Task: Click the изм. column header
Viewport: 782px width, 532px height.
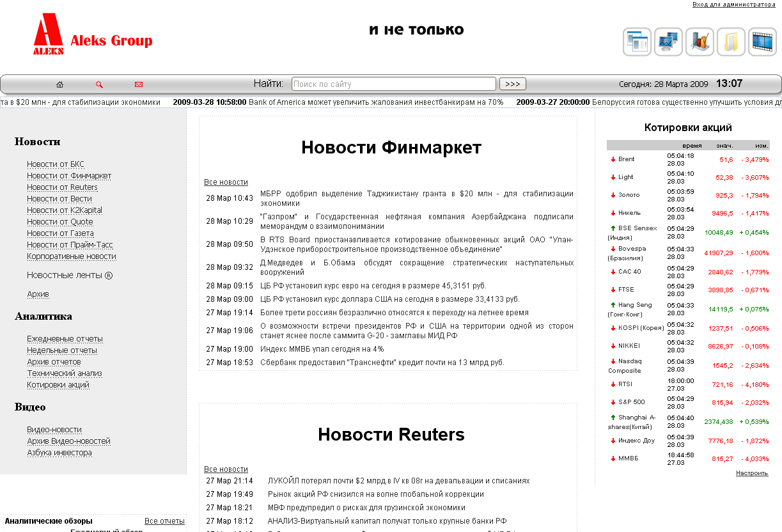Action: [762, 146]
